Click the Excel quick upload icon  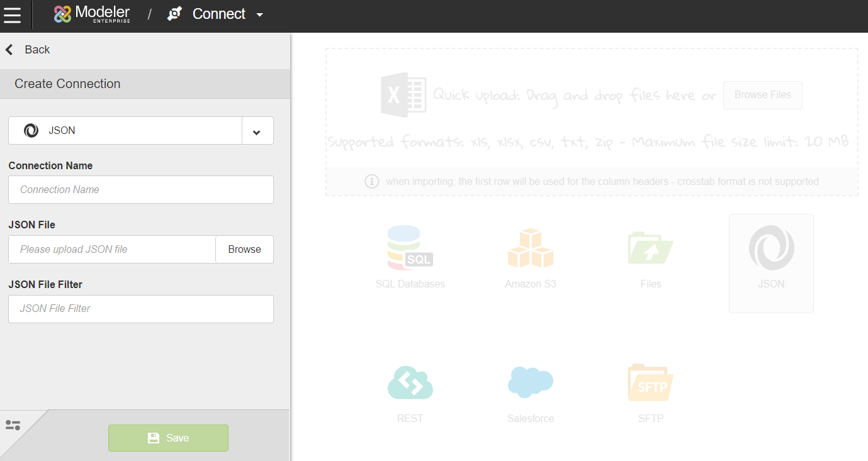[403, 95]
